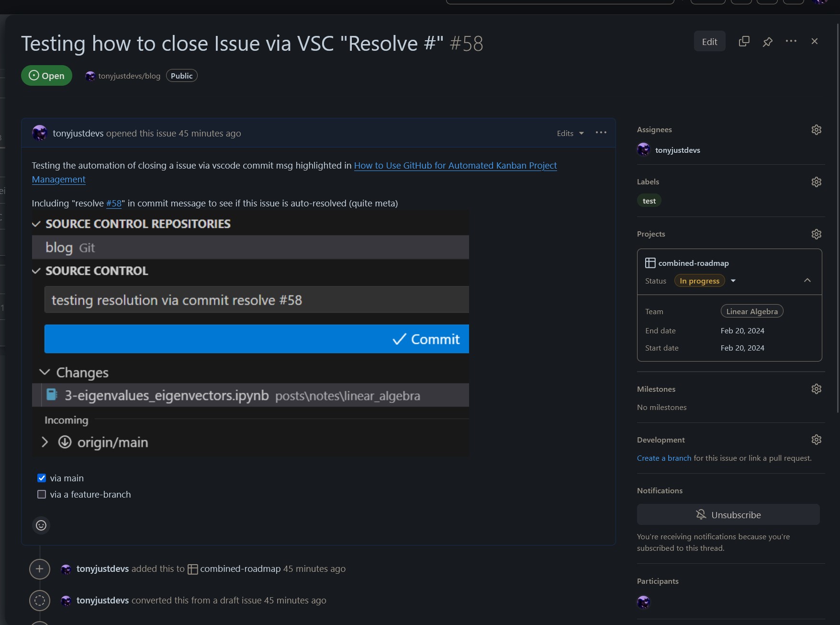Open Projects settings gear
The height and width of the screenshot is (625, 840).
817,234
